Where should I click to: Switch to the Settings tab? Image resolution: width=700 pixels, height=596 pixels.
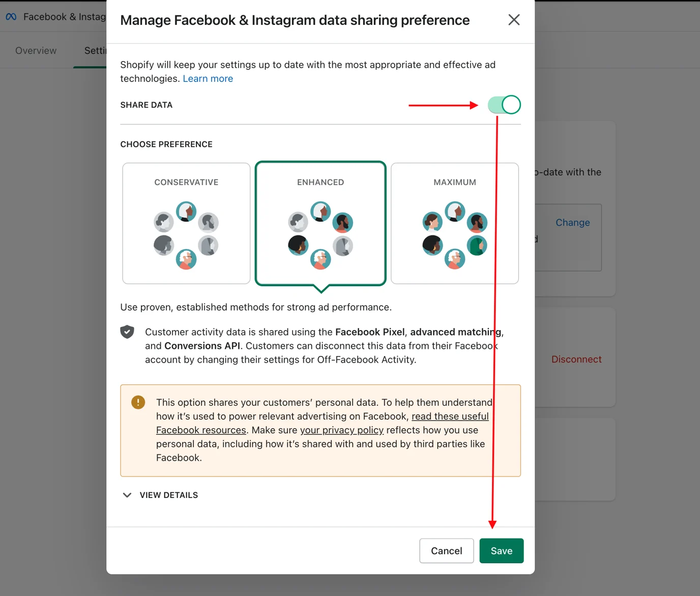point(95,50)
